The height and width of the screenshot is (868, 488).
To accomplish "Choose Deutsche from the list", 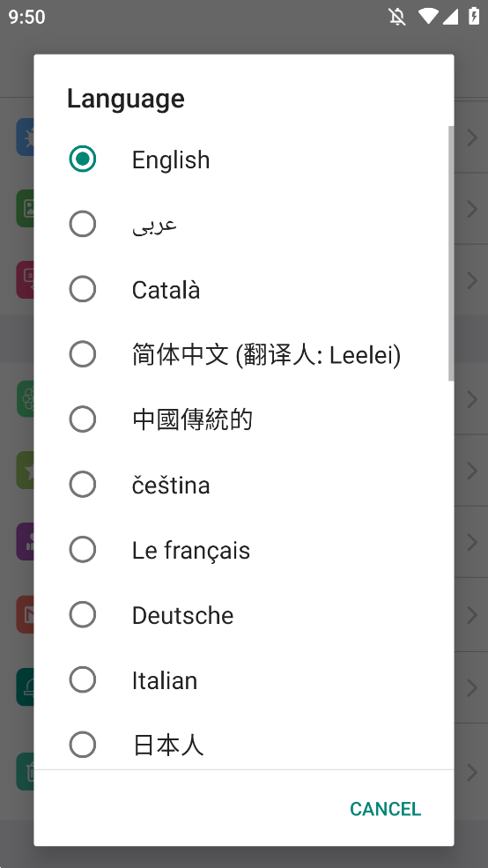I will [243, 614].
